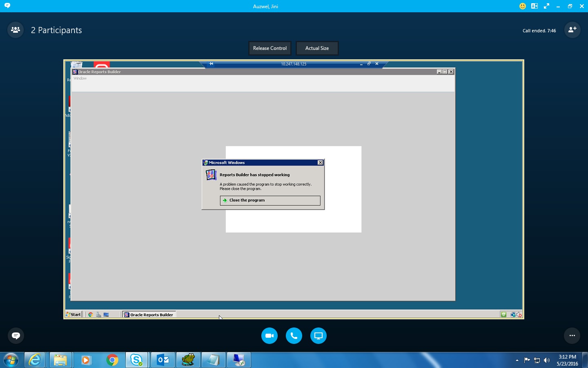Open the Window menu in Reports Builder

pyautogui.click(x=80, y=79)
